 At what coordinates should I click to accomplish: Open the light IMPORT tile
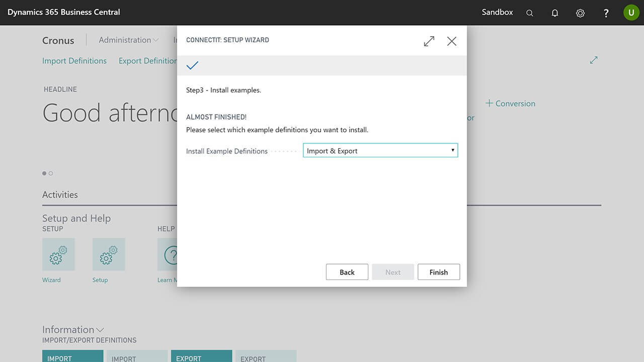tap(137, 356)
